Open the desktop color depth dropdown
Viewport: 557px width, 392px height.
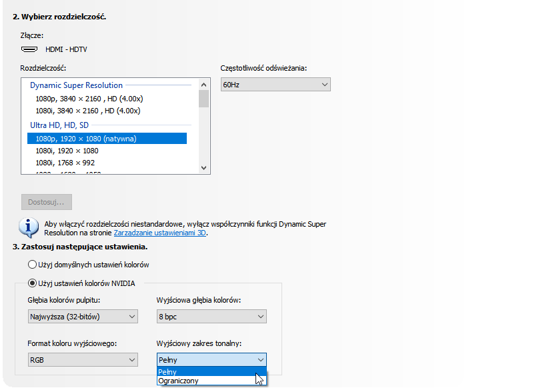(x=83, y=317)
